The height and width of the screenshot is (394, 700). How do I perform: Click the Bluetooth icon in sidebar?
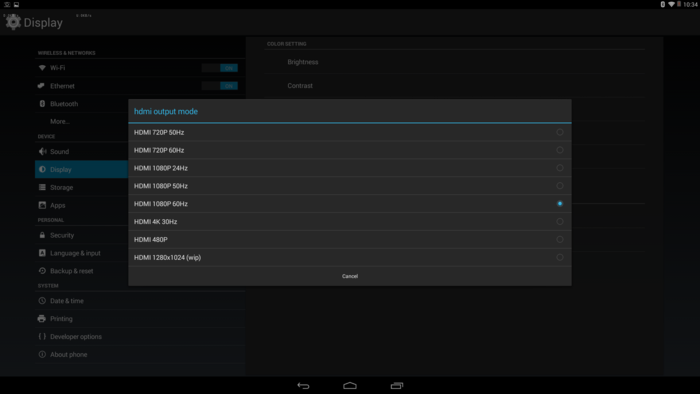(x=42, y=104)
